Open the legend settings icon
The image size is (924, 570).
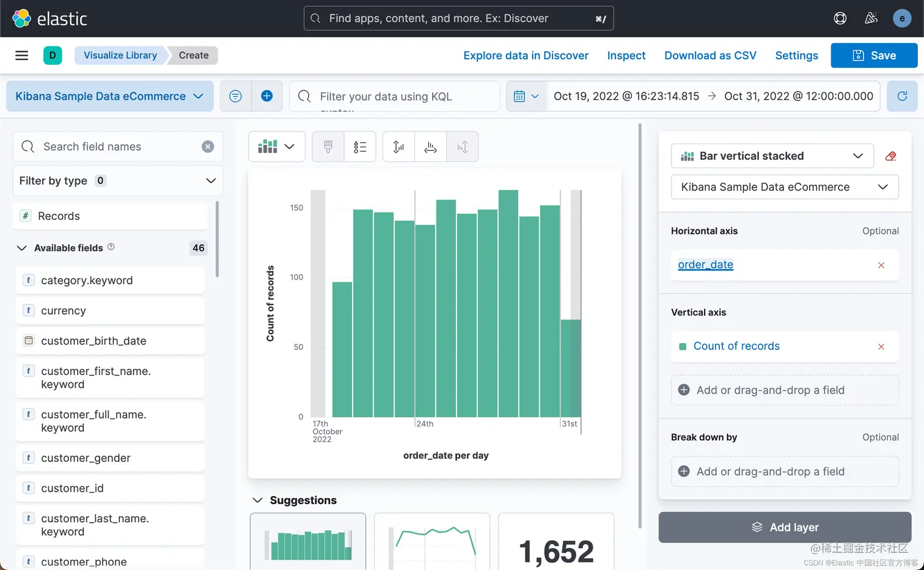click(x=360, y=147)
